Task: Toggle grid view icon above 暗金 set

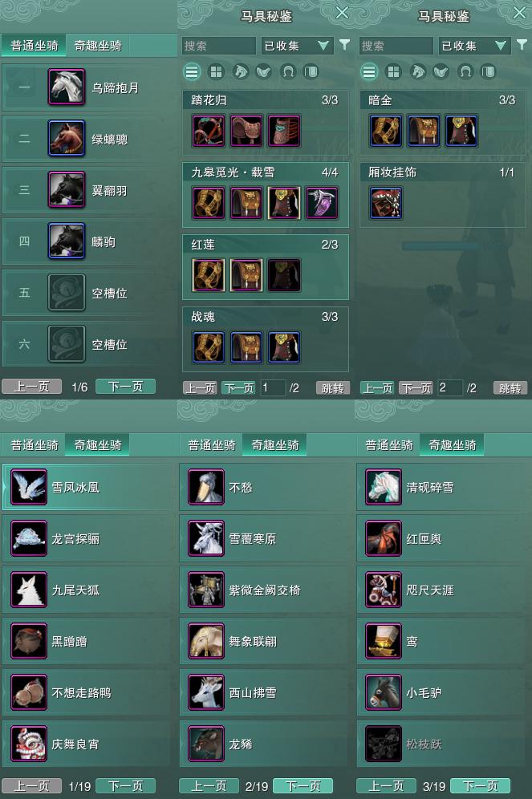Action: click(393, 72)
